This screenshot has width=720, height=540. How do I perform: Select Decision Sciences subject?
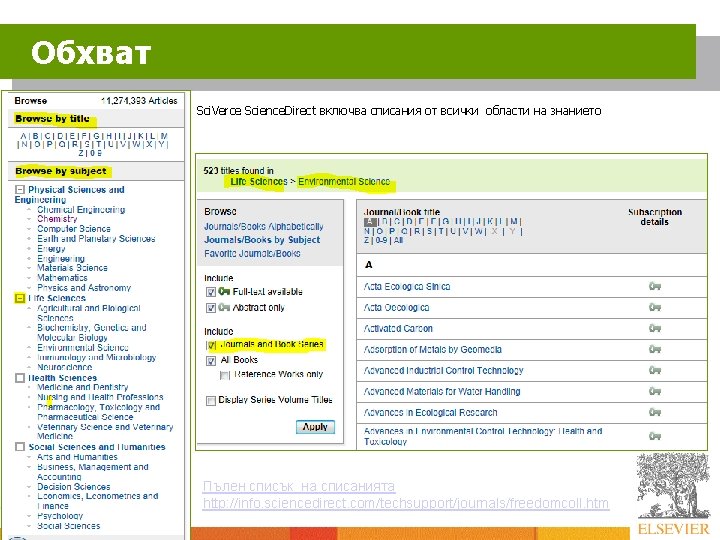click(73, 487)
